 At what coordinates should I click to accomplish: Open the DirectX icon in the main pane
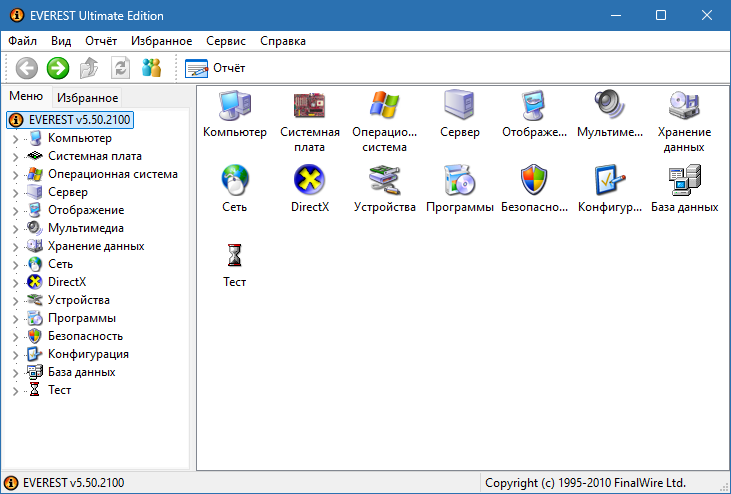[x=310, y=179]
